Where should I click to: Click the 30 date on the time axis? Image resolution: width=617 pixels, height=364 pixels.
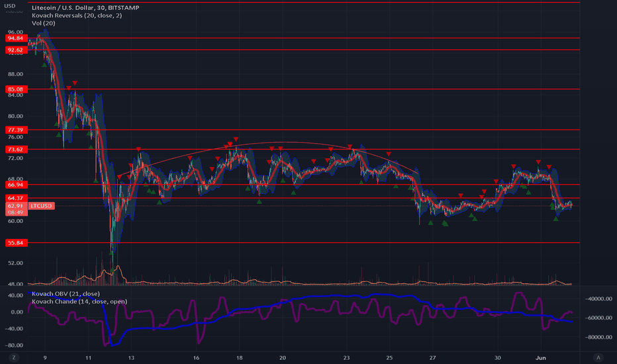(x=497, y=357)
